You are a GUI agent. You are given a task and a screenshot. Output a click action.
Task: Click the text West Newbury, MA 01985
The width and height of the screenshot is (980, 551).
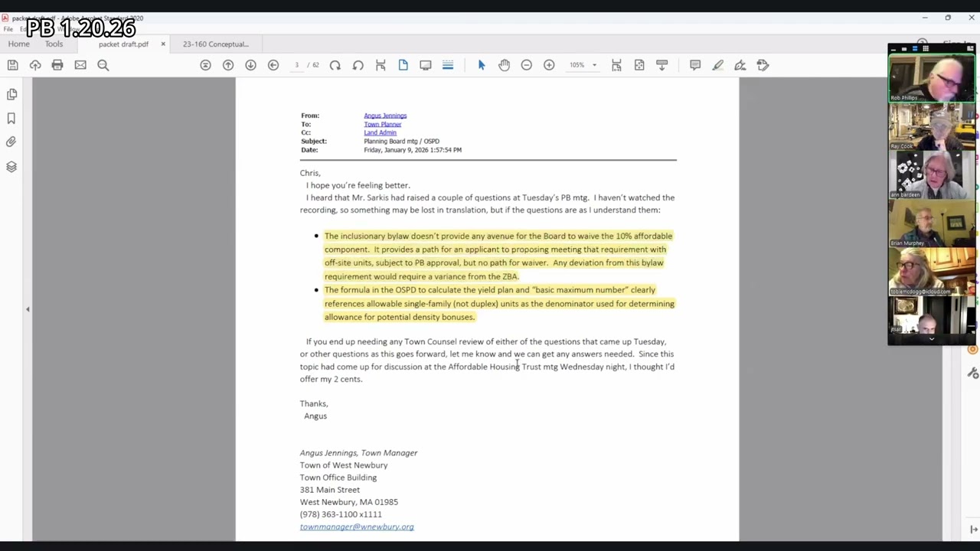click(349, 502)
